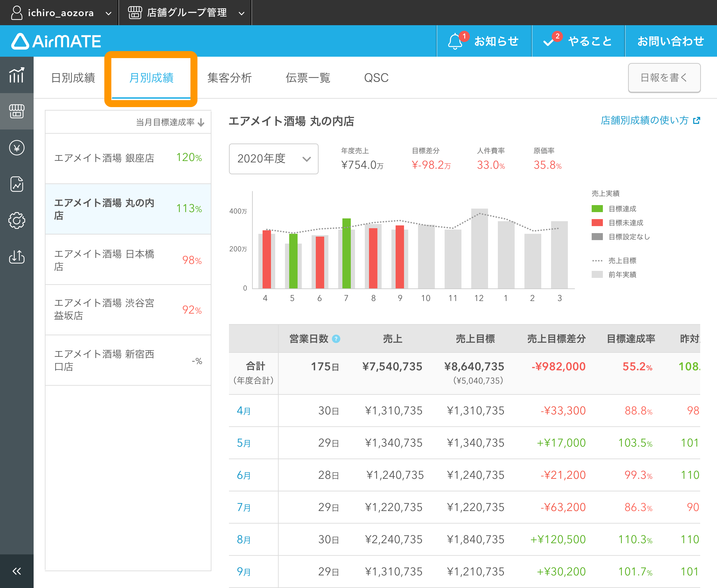Select エアメイト酒場 渋谷宮益坂店 in store list

pos(128,310)
